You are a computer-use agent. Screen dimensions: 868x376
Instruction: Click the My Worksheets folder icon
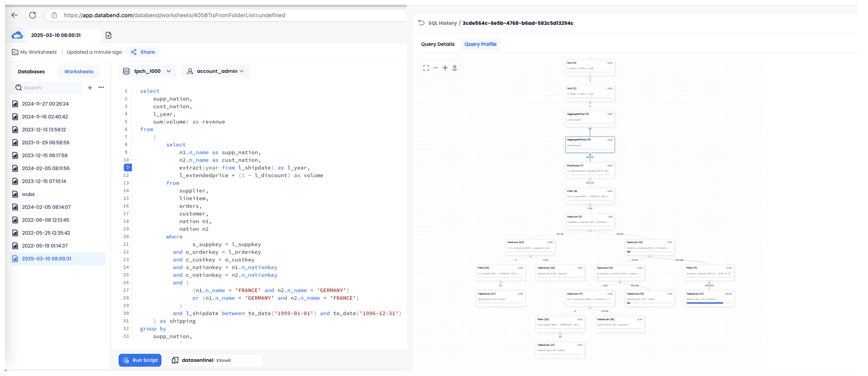15,52
